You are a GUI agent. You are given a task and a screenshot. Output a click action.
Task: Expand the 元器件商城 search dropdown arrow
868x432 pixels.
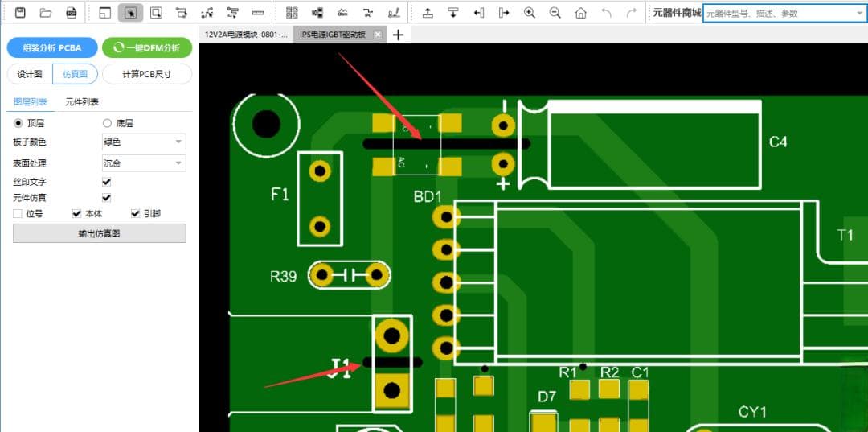click(x=858, y=13)
